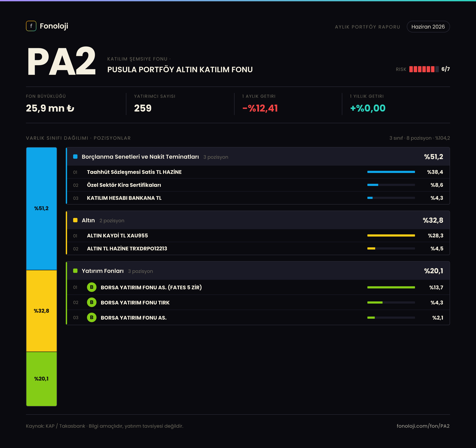Open the fonoloji.com/fon/PA2 link
Screen dimensions: 476x448
423,426
